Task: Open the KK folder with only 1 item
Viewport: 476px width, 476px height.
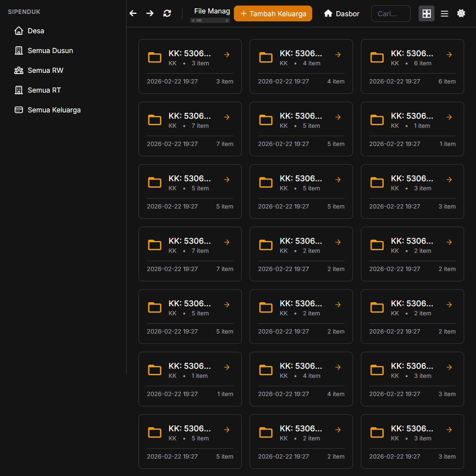Action: click(449, 117)
